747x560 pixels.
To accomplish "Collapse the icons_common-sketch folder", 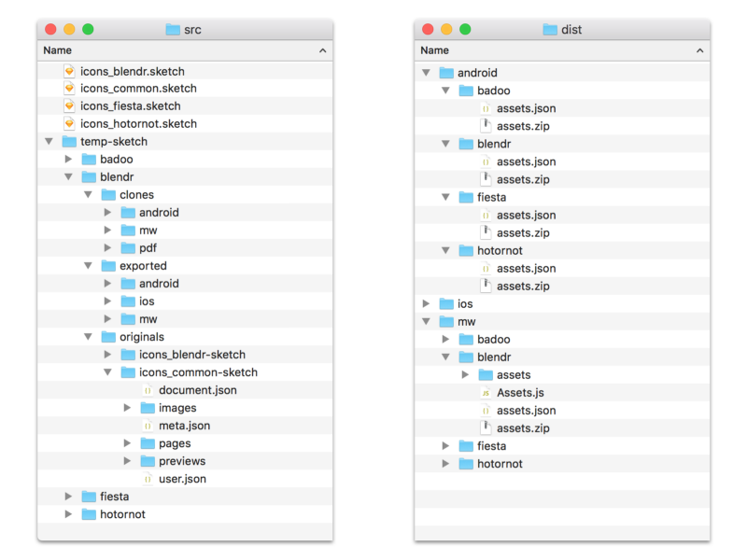I will pyautogui.click(x=107, y=372).
